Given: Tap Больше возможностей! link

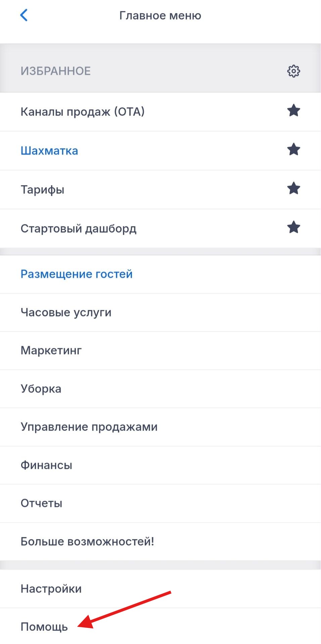Looking at the screenshot, I should (87, 541).
